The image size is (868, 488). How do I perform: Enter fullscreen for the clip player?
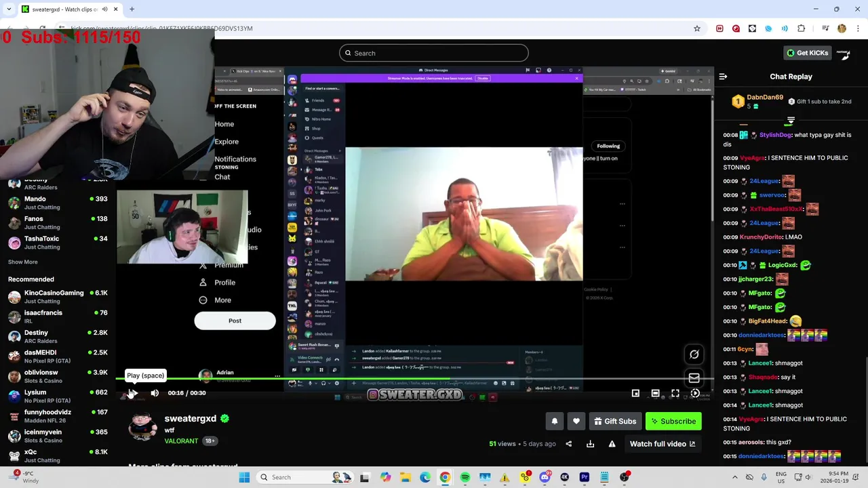pyautogui.click(x=675, y=393)
